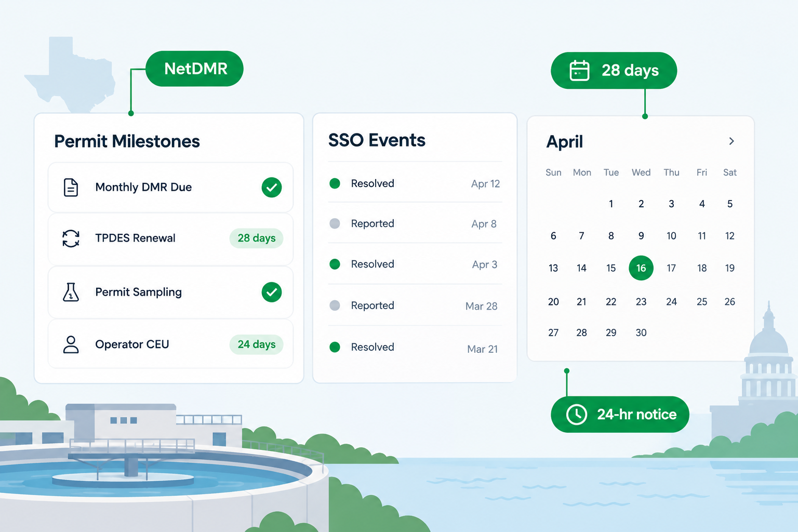Select April 30 in the calendar
The width and height of the screenshot is (798, 532).
pos(641,333)
